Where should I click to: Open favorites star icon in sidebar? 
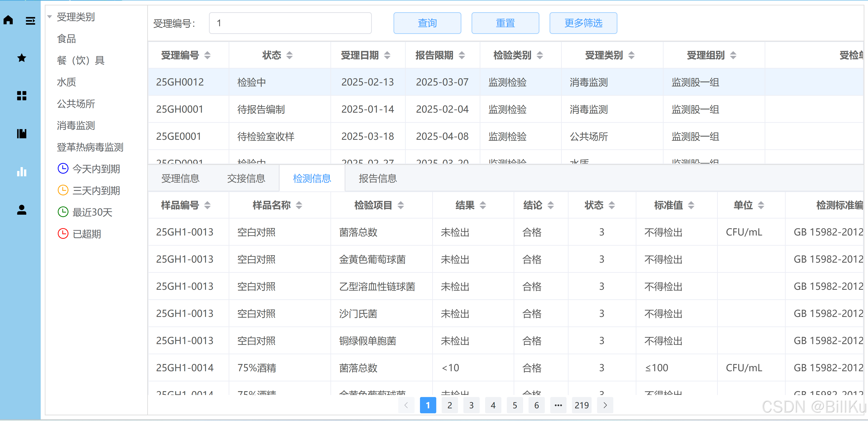click(21, 58)
